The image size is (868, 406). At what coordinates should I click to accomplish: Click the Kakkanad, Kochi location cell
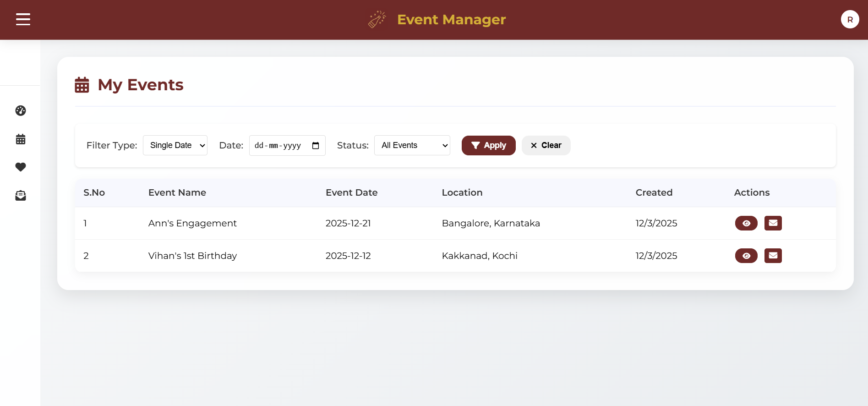tap(480, 256)
